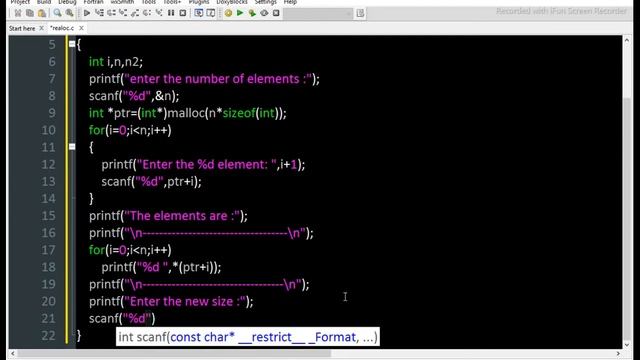The height and width of the screenshot is (360, 640).
Task: Click 'scanf("%d",&n);' on line 8
Action: [134, 96]
